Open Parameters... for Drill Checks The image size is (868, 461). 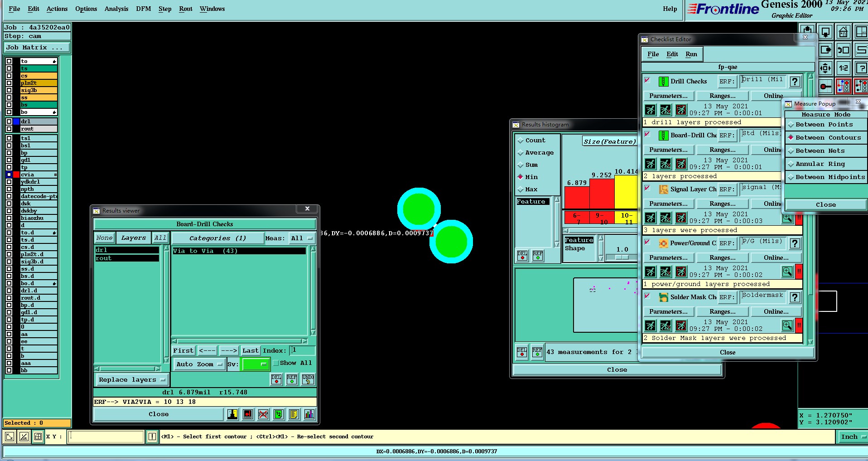coord(668,96)
